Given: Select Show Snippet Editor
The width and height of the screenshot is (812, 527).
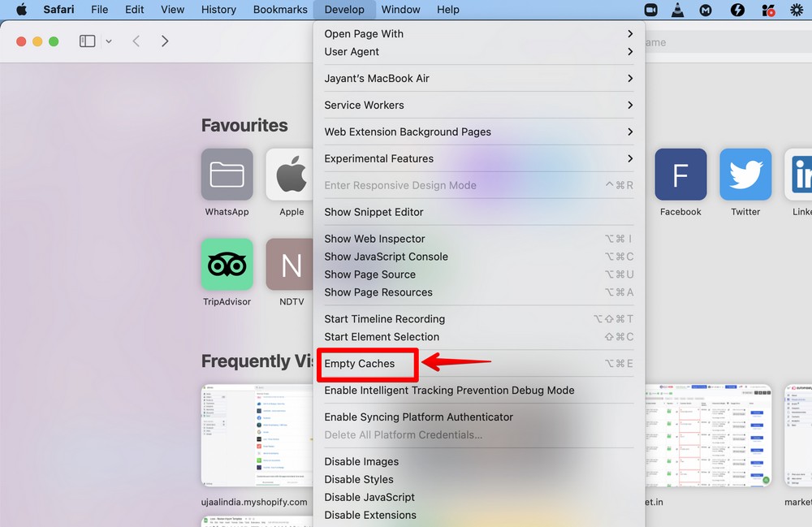Looking at the screenshot, I should (478, 212).
